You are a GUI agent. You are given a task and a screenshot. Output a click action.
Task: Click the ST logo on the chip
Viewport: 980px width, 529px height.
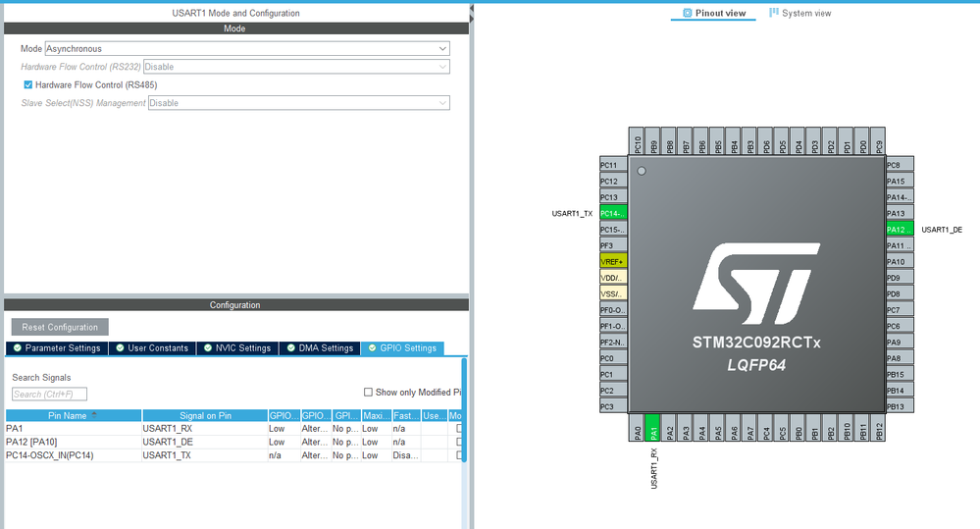(756, 284)
